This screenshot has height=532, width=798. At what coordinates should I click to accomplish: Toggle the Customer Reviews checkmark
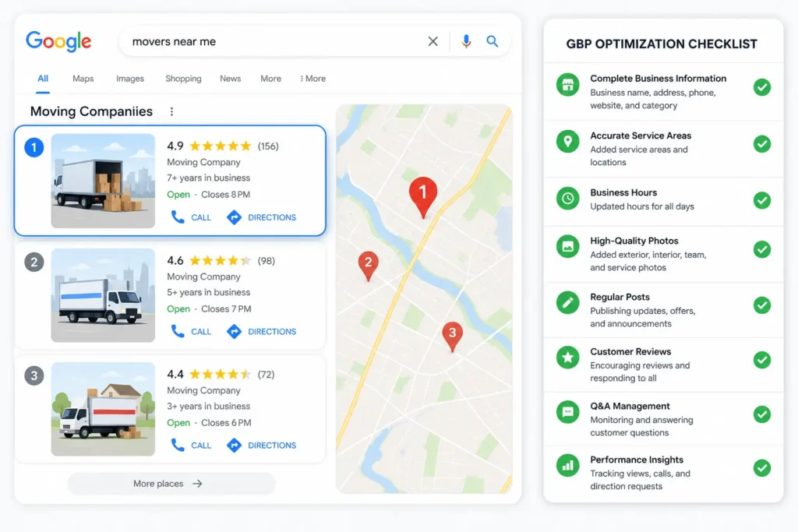point(762,360)
